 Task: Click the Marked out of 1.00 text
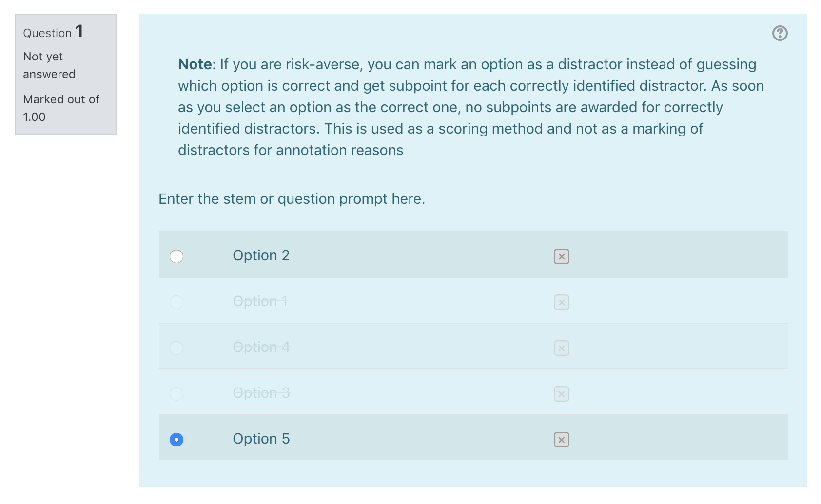(x=61, y=108)
